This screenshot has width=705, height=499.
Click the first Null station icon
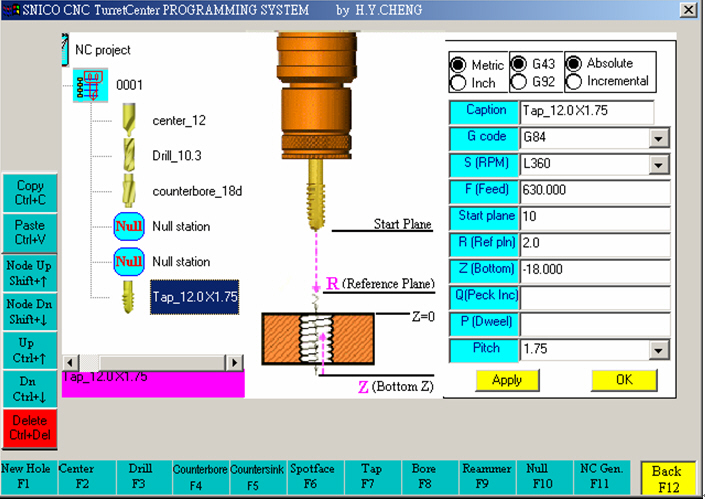pos(129,226)
